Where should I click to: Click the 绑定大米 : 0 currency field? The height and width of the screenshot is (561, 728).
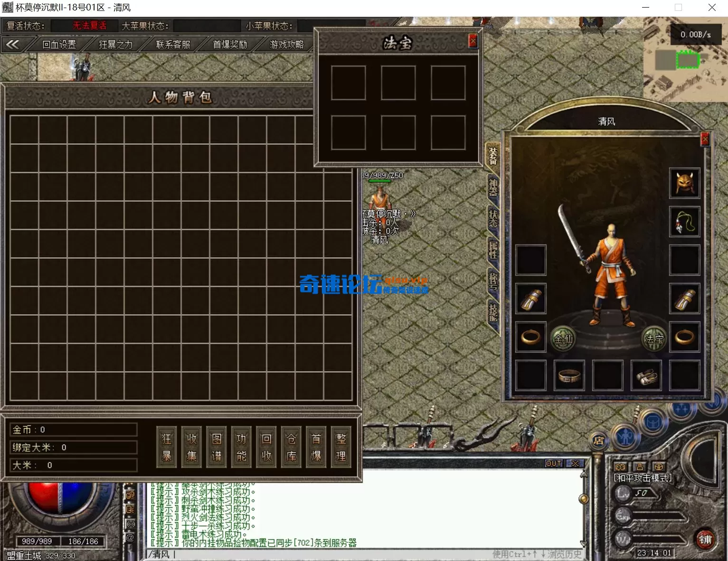tap(74, 447)
